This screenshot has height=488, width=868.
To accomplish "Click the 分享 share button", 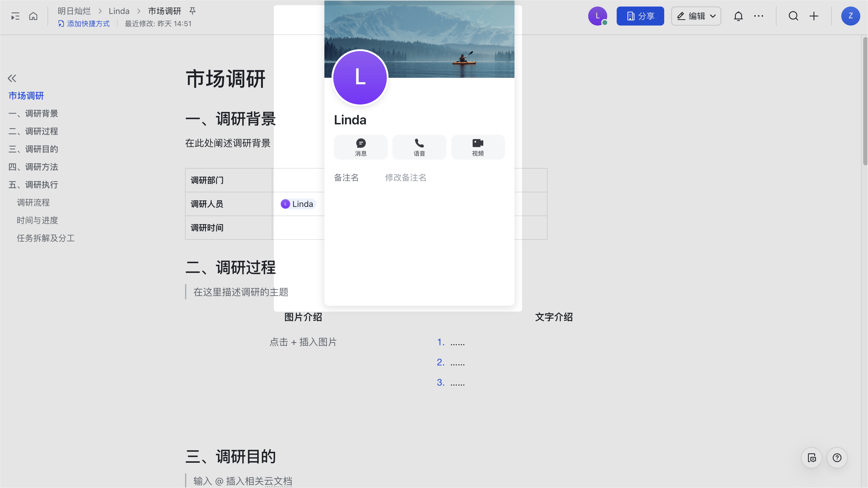I will [x=640, y=16].
